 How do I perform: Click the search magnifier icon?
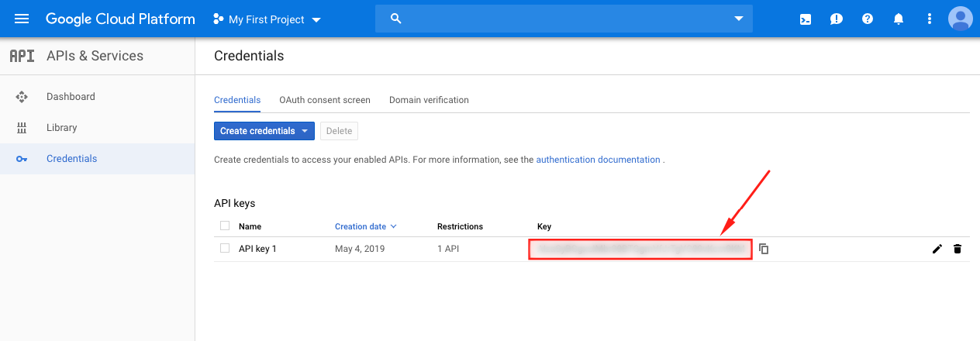click(396, 19)
